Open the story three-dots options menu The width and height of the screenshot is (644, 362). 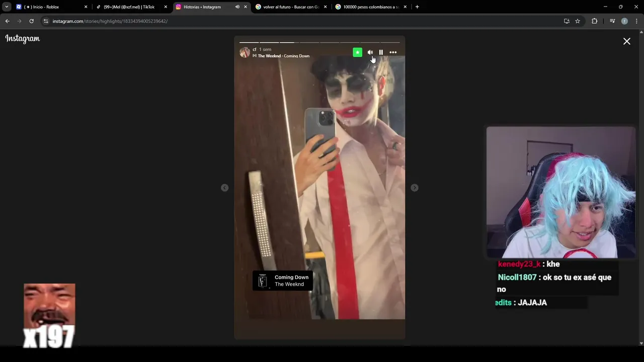[393, 52]
